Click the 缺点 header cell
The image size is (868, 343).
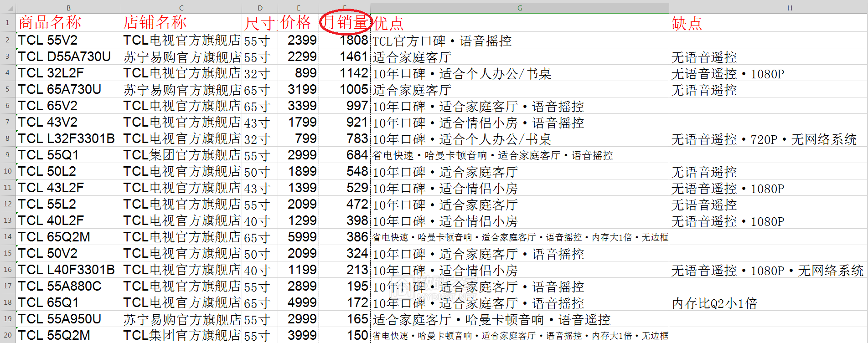point(769,22)
